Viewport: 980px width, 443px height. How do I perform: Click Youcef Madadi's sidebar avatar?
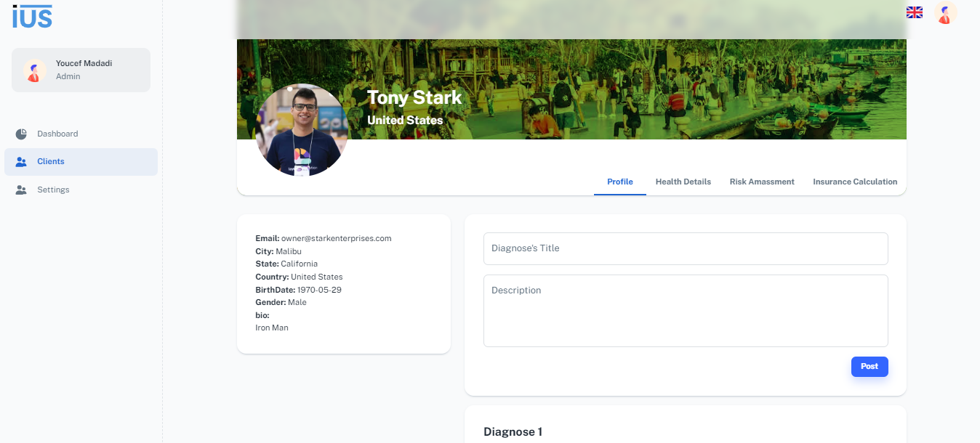[x=34, y=70]
